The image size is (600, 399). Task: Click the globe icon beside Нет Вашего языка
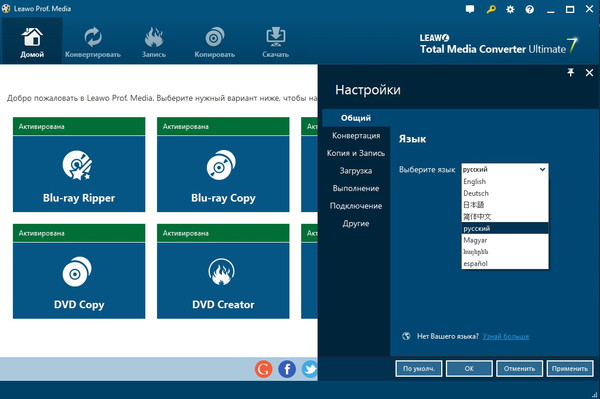[x=406, y=336]
